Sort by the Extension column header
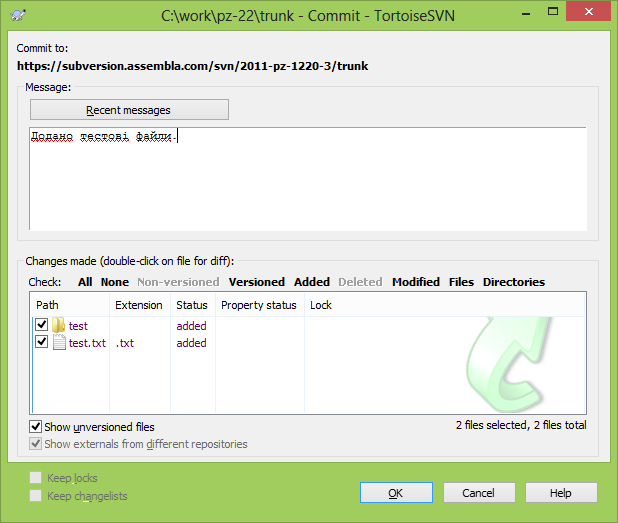Screen dimensions: 618x523 coord(140,305)
